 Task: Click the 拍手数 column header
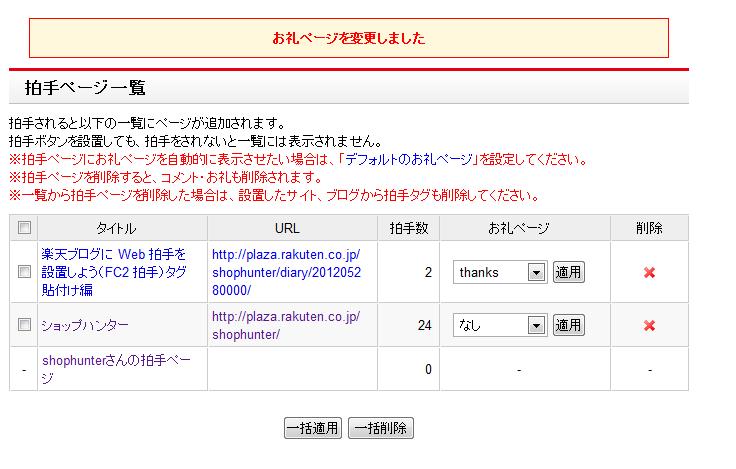point(408,228)
